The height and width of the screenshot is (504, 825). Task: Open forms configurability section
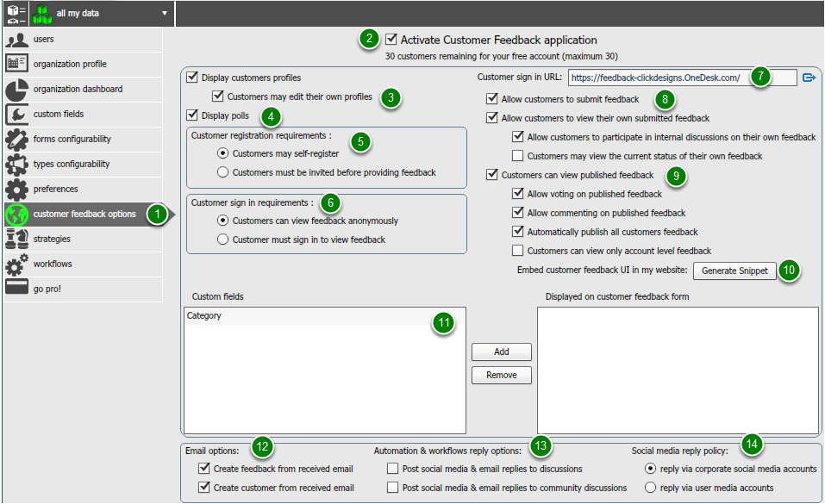tap(84, 140)
